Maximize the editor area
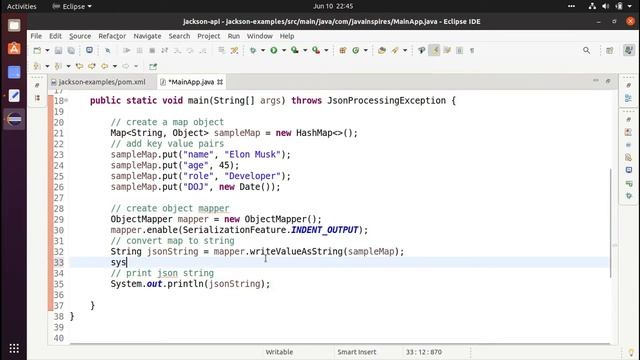The height and width of the screenshot is (360, 640). [608, 81]
